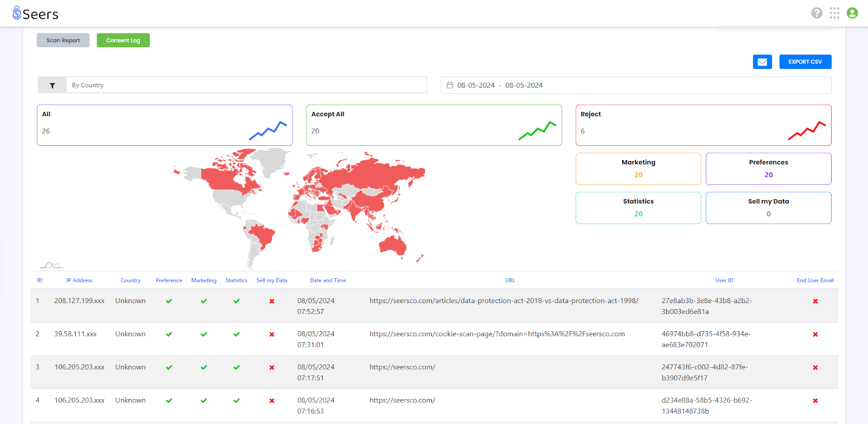Screen dimensions: 868x424
Task: Select the Marketing count card
Action: [x=639, y=169]
